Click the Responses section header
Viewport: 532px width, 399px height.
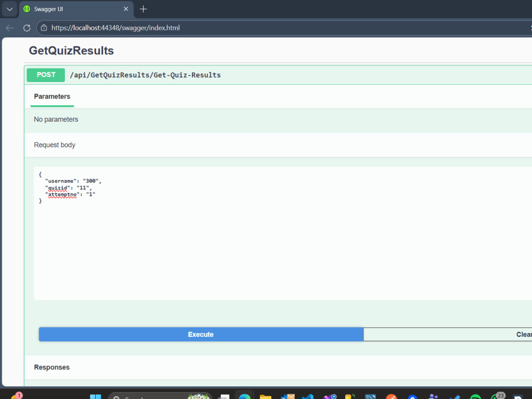(52, 368)
